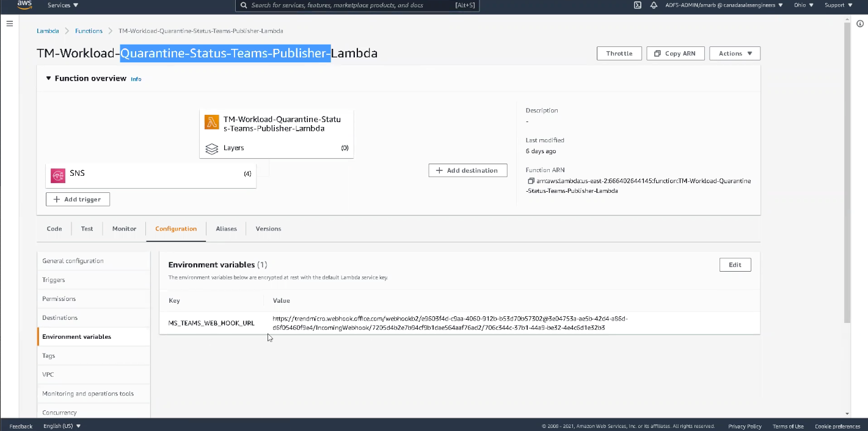Switch to the Configuration tab
868x431 pixels.
[176, 228]
